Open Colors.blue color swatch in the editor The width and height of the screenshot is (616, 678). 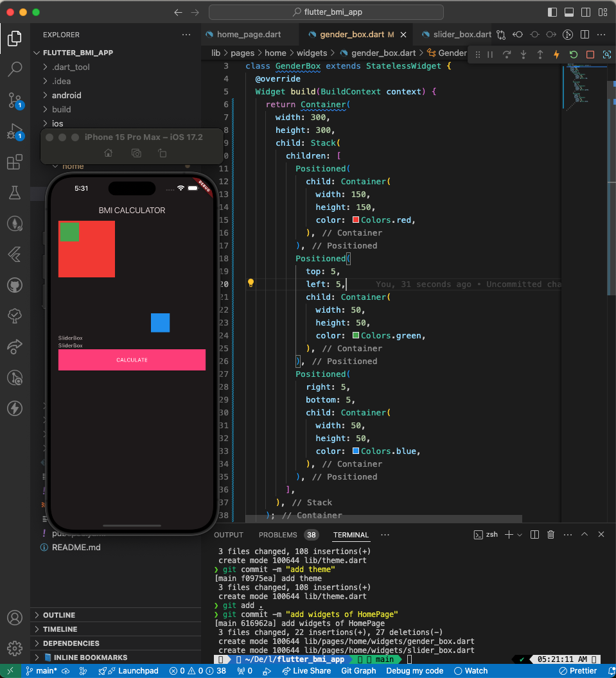(x=356, y=451)
